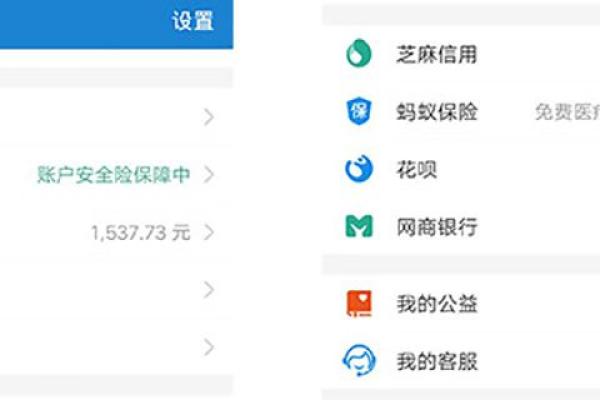Open the 1,537.73 元 balance value
The width and height of the screenshot is (600, 400).
coord(140,232)
